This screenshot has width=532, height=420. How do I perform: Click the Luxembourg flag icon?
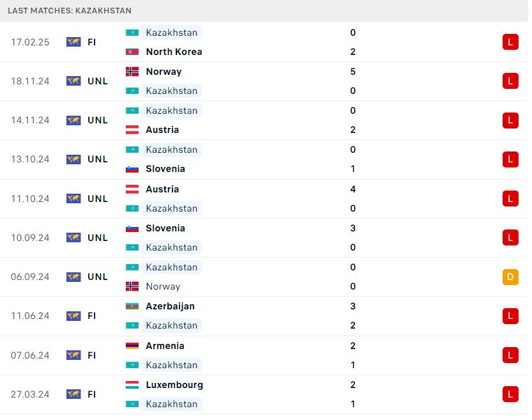point(132,385)
